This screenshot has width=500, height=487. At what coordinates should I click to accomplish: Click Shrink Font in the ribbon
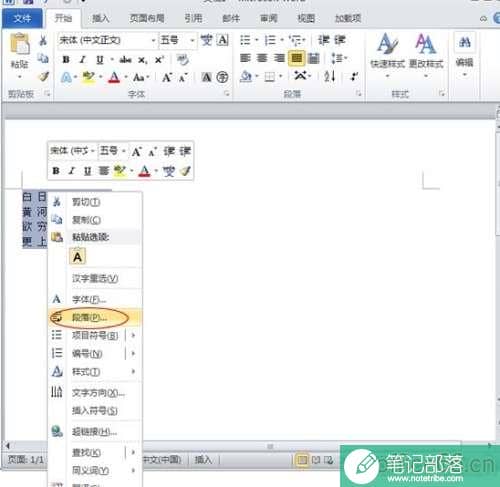click(183, 78)
